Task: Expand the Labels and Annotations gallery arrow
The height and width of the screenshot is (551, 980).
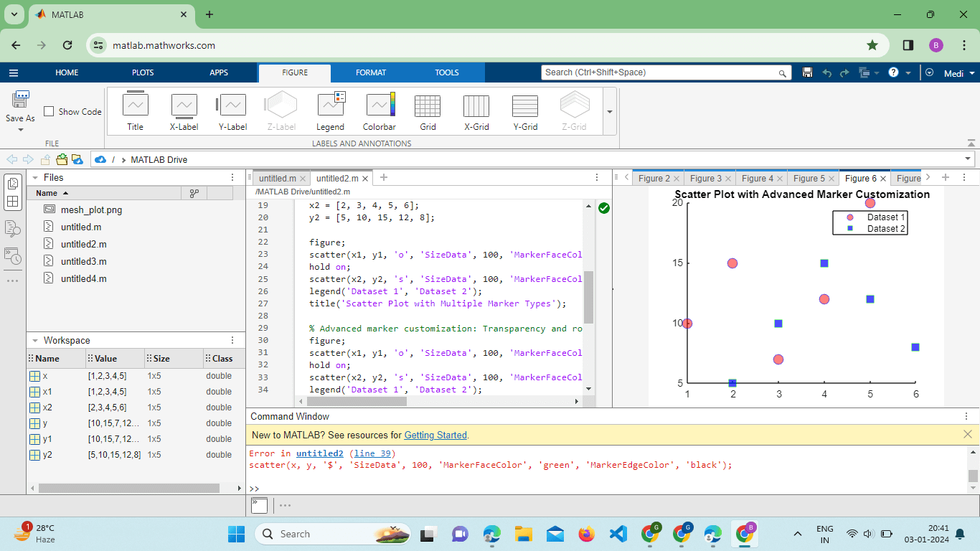Action: tap(610, 111)
